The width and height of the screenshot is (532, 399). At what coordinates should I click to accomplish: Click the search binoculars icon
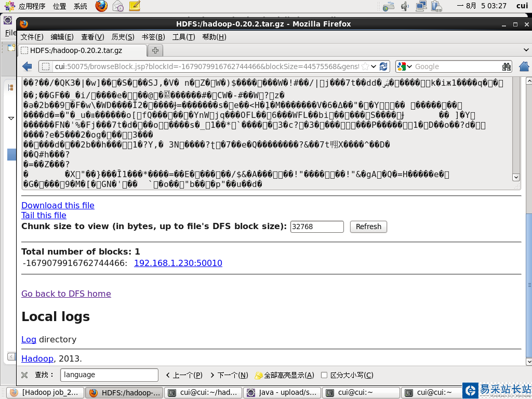click(506, 66)
